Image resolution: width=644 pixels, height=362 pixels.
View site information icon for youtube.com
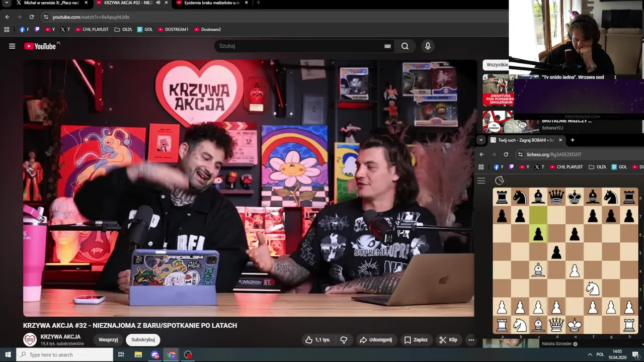click(46, 17)
